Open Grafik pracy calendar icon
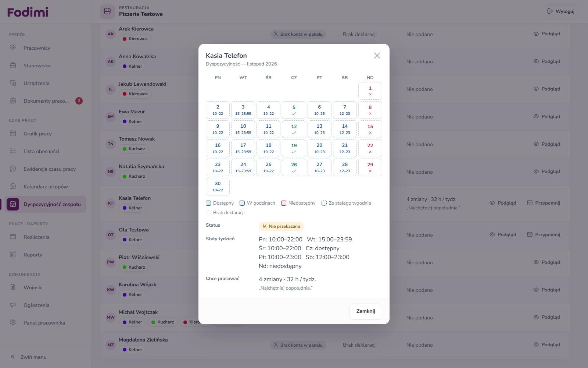588x368 pixels. [13, 134]
